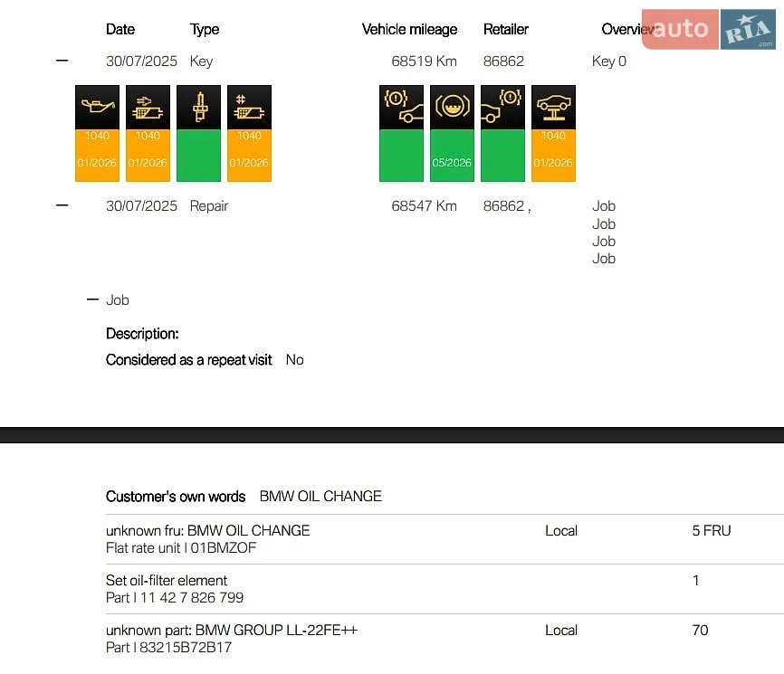Click the Retailer column header
The width and height of the screenshot is (784, 674).
(505, 30)
